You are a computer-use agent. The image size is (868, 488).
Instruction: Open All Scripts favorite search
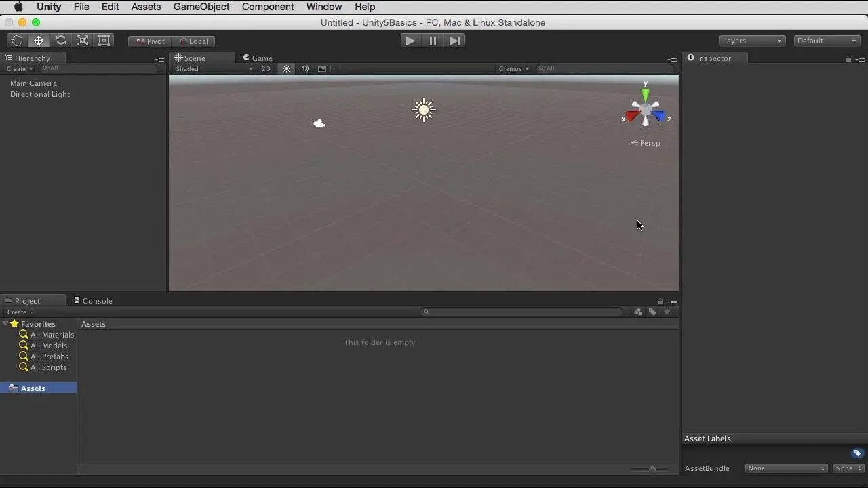43,367
